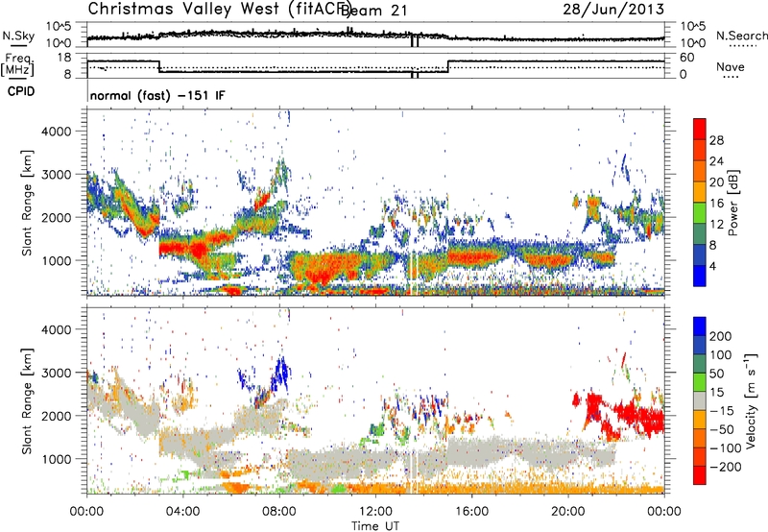The image size is (768, 532).
Task: Click the blue velocity streak near 08:00 at 3000 km
Action: coord(280,375)
